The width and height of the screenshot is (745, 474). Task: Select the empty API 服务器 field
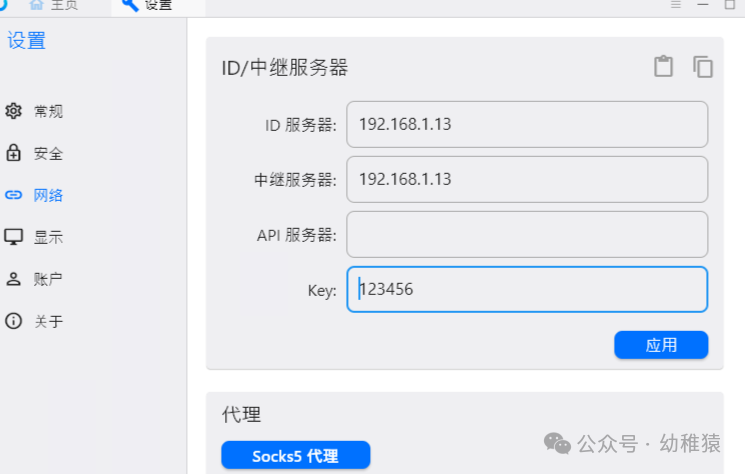point(527,235)
